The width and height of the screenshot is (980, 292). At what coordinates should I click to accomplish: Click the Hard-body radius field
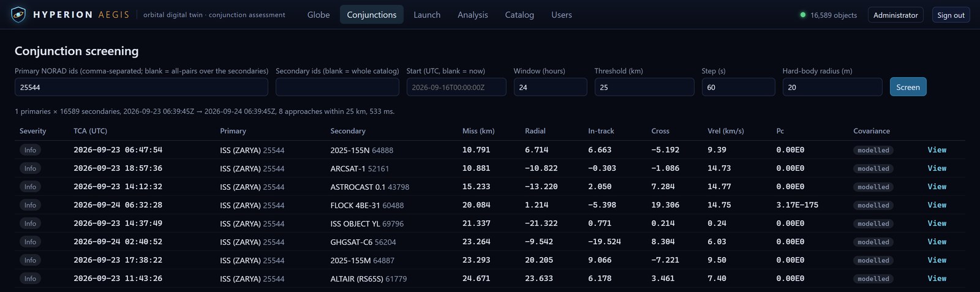click(x=832, y=87)
